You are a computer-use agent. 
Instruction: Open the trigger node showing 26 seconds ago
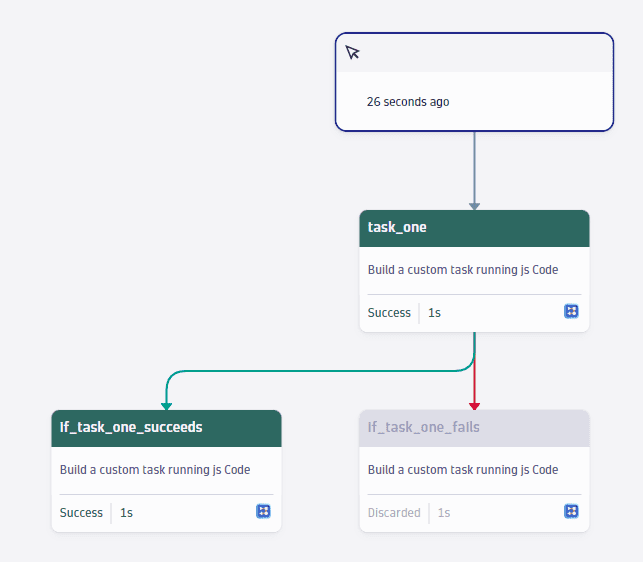tap(474, 82)
